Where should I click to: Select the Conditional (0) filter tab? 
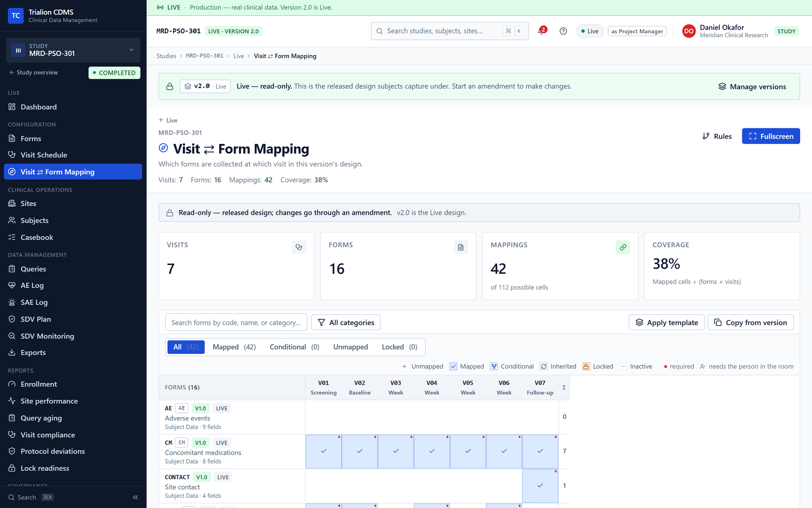tap(294, 347)
